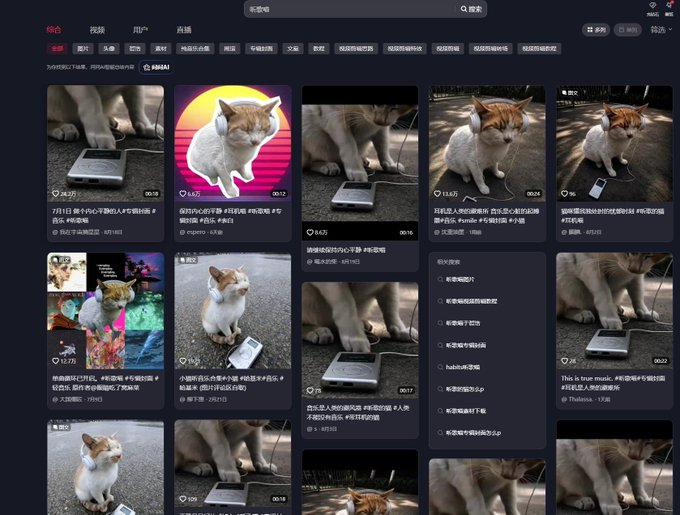Open the post starting with 7月1日

click(104, 216)
